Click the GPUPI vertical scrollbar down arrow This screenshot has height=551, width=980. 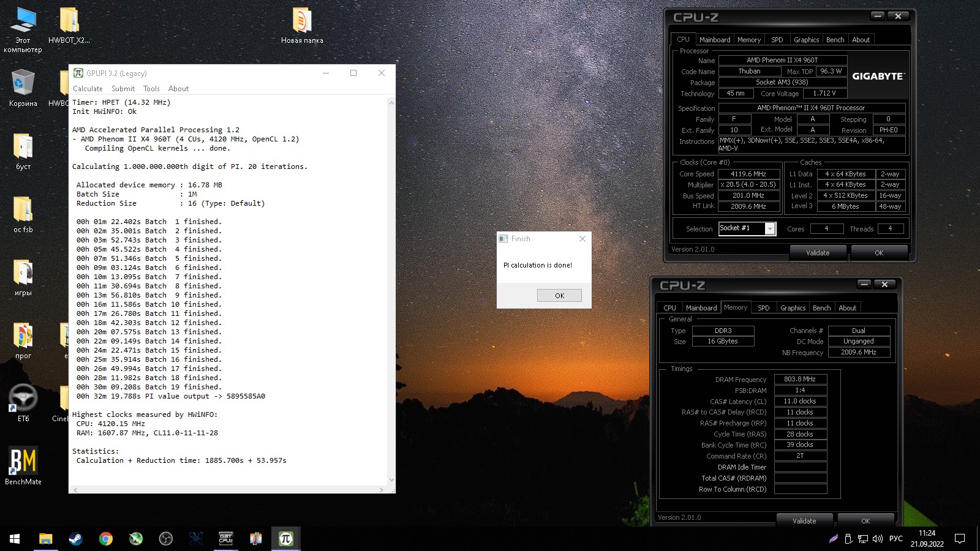[392, 480]
